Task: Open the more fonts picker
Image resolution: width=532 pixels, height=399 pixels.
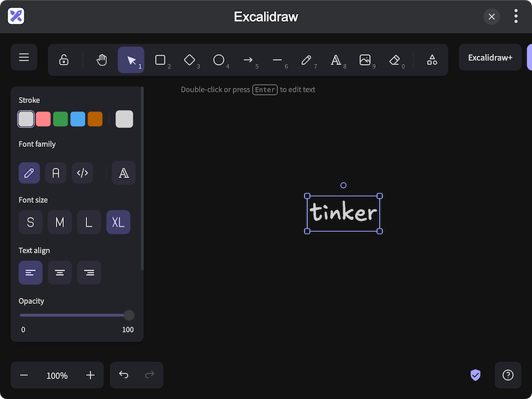Action: click(x=124, y=173)
